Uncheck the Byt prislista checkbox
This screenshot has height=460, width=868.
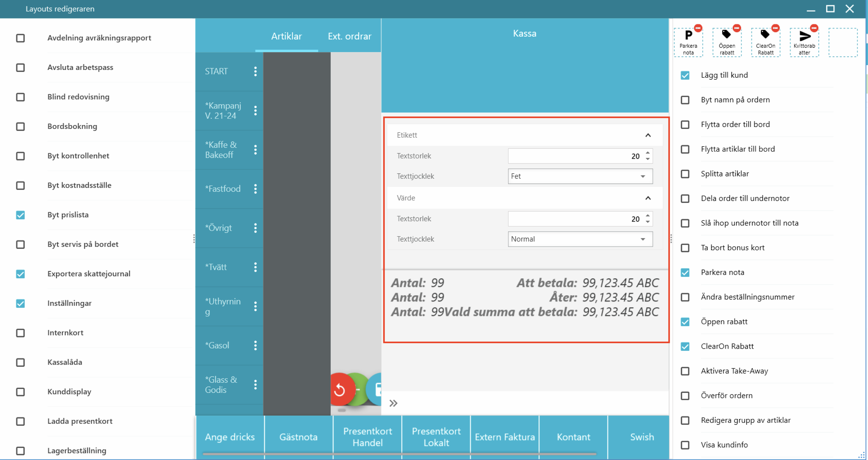tap(21, 215)
